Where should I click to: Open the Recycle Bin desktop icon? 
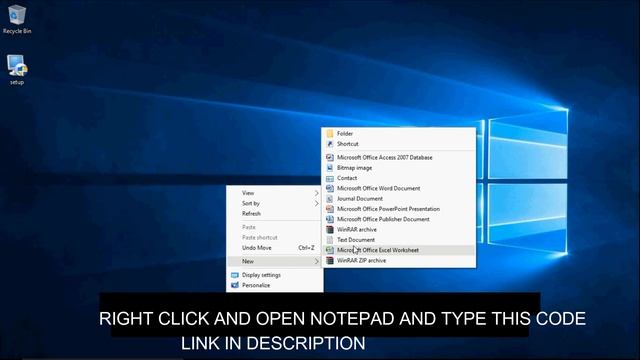coord(17,19)
